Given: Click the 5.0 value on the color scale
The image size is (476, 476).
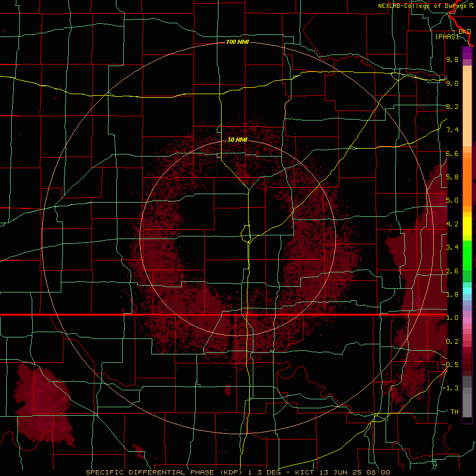Looking at the screenshot, I should tap(452, 200).
